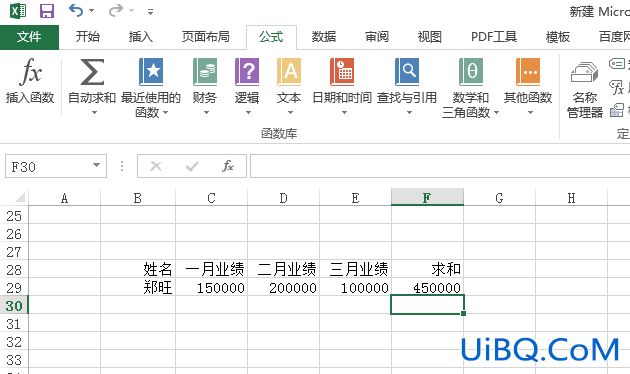The image size is (630, 374).
Task: Switch to the 数据 tab
Action: 324,37
